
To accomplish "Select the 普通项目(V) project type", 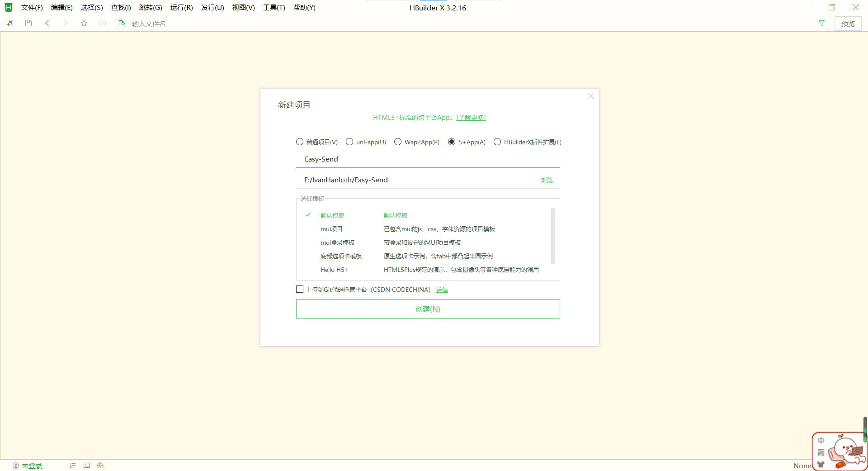I will [x=300, y=142].
